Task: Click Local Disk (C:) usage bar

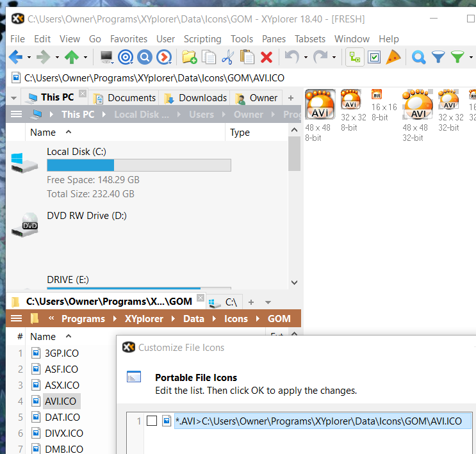Action: tap(139, 165)
